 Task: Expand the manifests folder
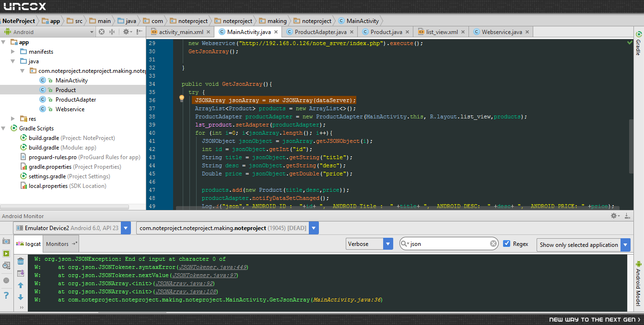(13, 52)
